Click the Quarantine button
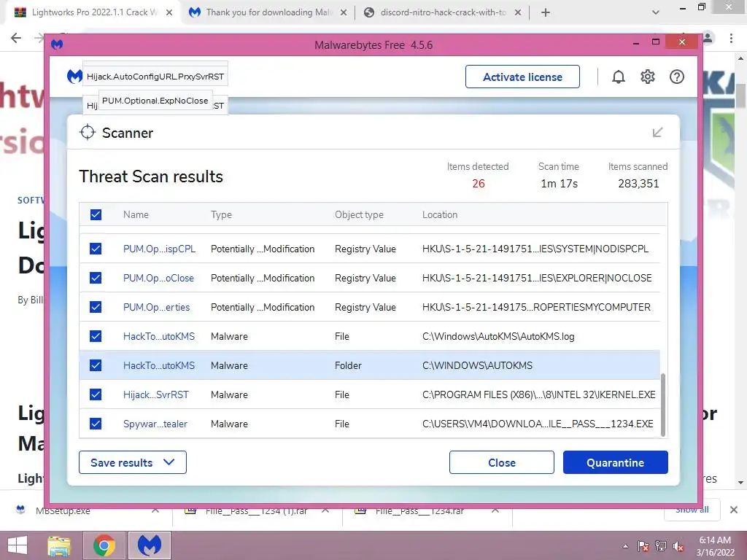This screenshot has height=560, width=747. pyautogui.click(x=615, y=462)
